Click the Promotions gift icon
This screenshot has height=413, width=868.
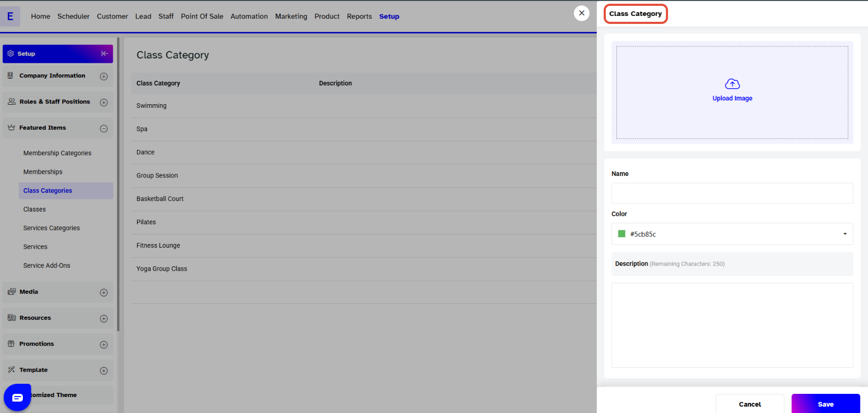[11, 344]
